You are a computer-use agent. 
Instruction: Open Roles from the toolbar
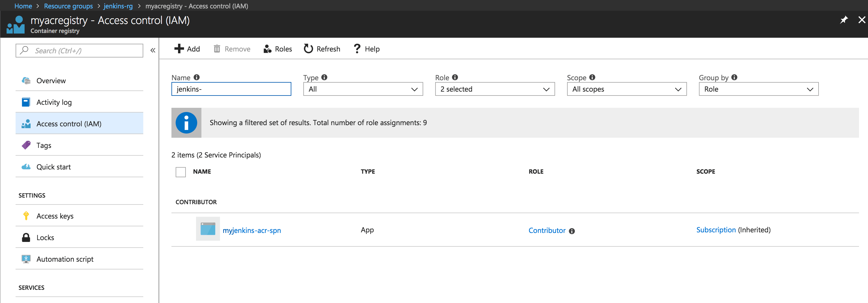(x=278, y=49)
